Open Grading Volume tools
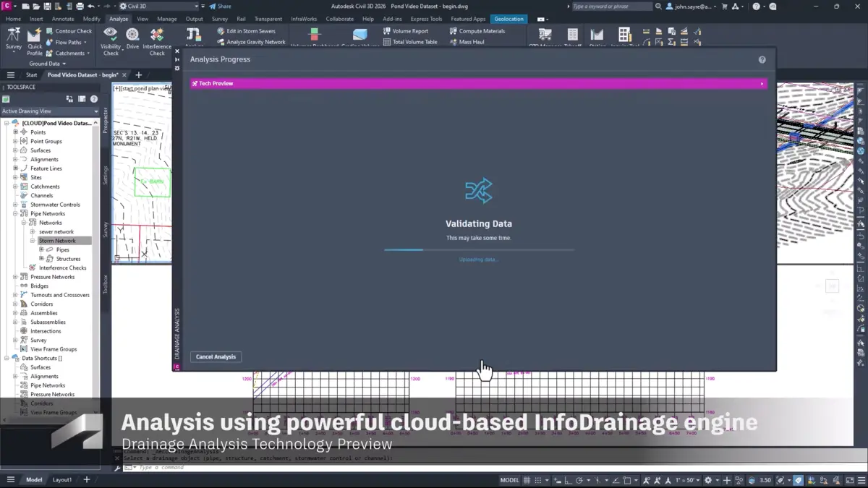Viewport: 868px width, 488px height. [360, 38]
